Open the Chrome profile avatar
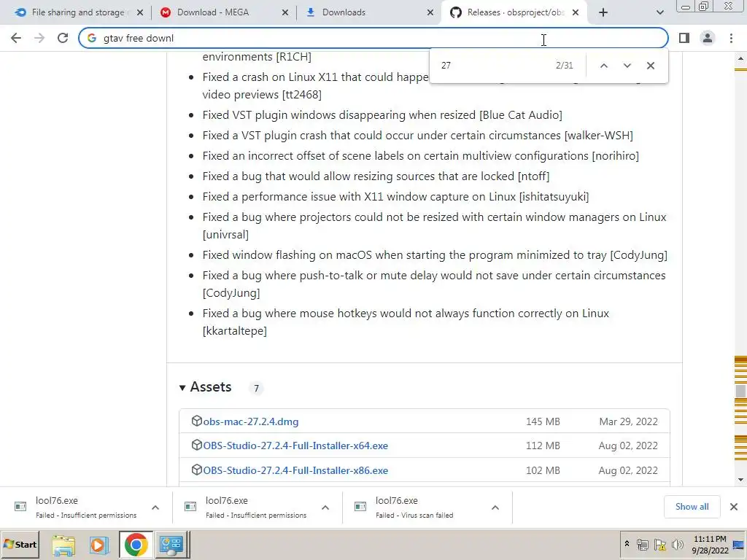The image size is (747, 560). 708,38
